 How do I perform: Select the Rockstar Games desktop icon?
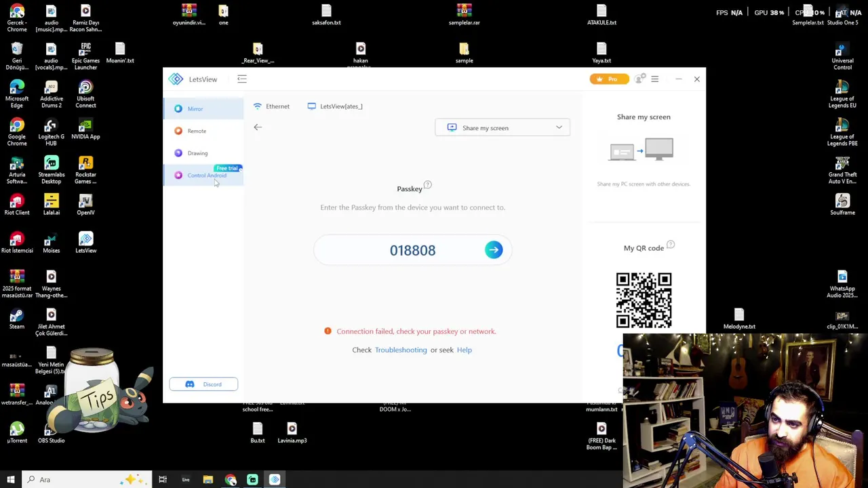[x=85, y=169]
